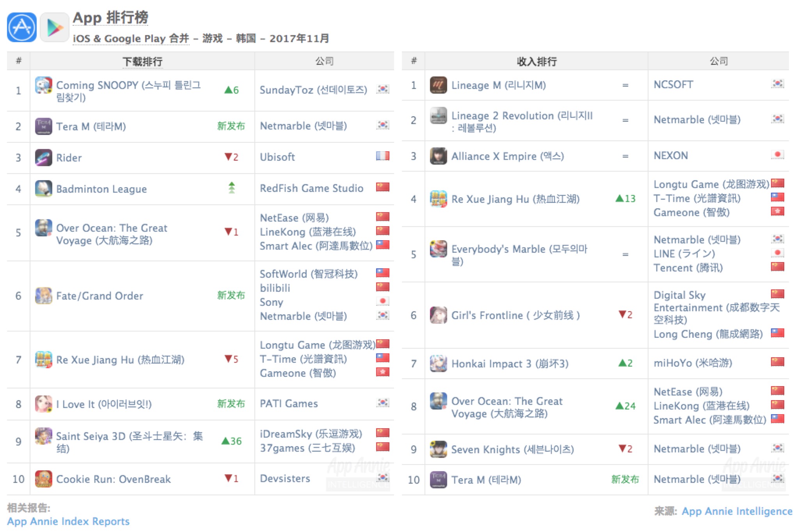Click the iOS & Google Play 合并 subtitle

click(x=131, y=39)
